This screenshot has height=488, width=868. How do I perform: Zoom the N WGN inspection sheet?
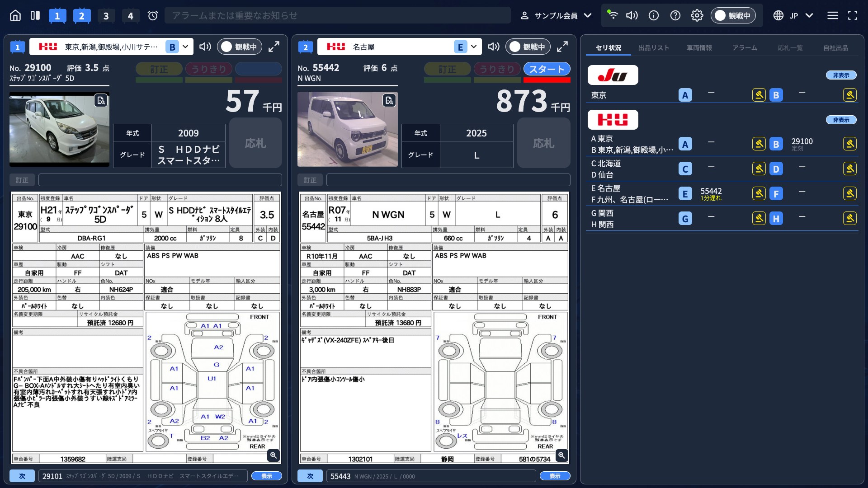[x=561, y=455]
